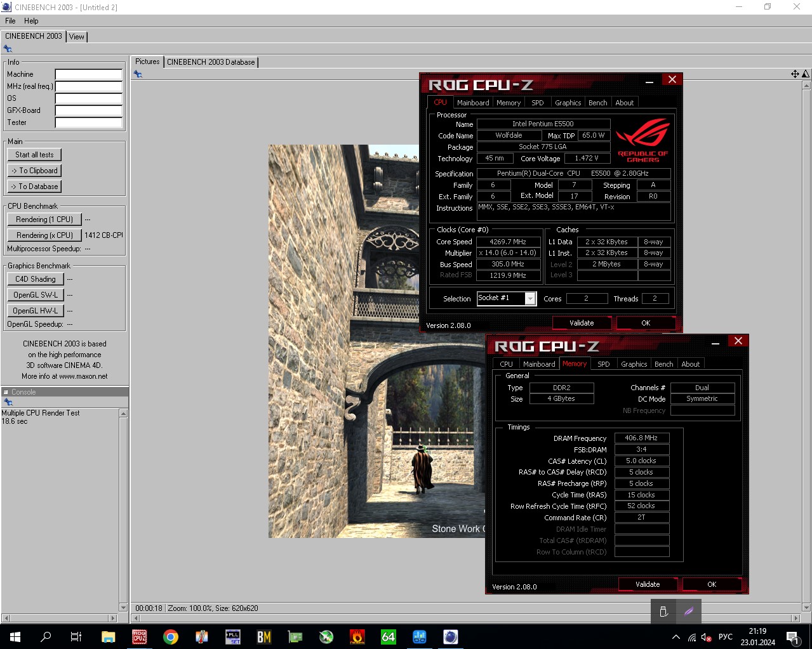The width and height of the screenshot is (812, 649).
Task: Click Validate in the CPU-Z CPU window
Action: [582, 323]
